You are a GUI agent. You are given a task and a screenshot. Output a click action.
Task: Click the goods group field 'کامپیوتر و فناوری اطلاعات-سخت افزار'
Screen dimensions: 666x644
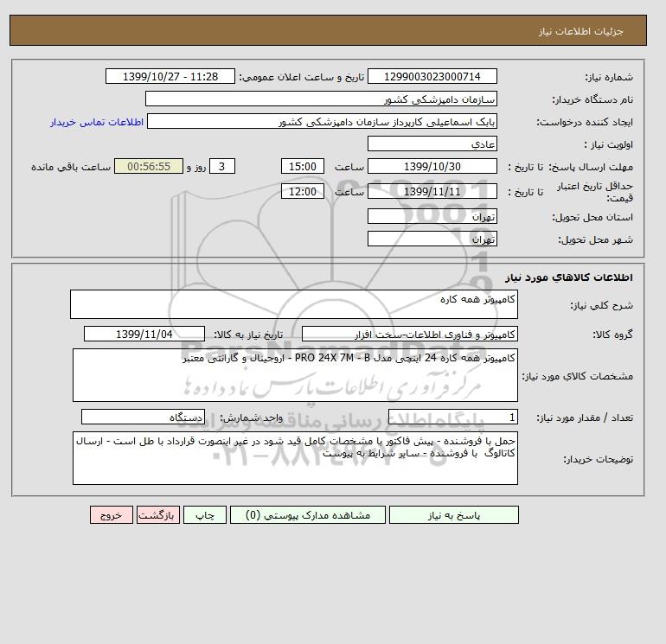coord(409,334)
